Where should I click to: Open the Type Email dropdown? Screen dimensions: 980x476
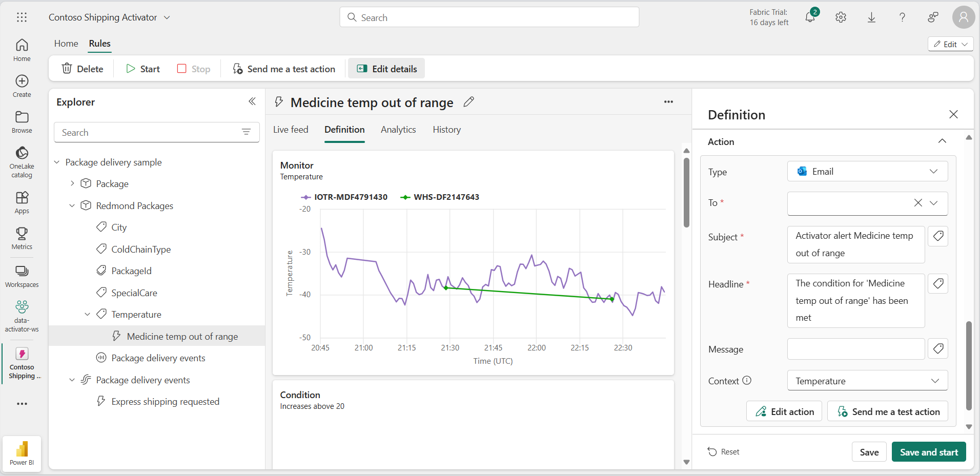point(867,172)
